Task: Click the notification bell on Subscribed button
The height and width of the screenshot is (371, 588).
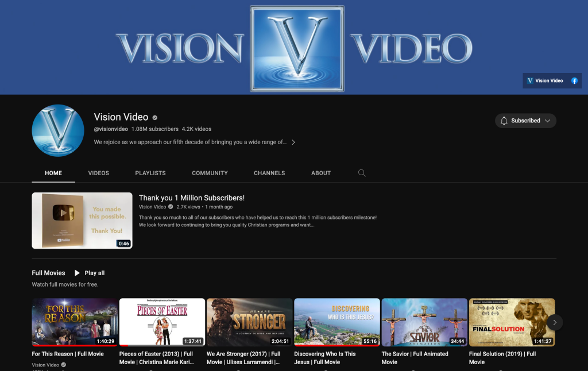Action: (504, 121)
